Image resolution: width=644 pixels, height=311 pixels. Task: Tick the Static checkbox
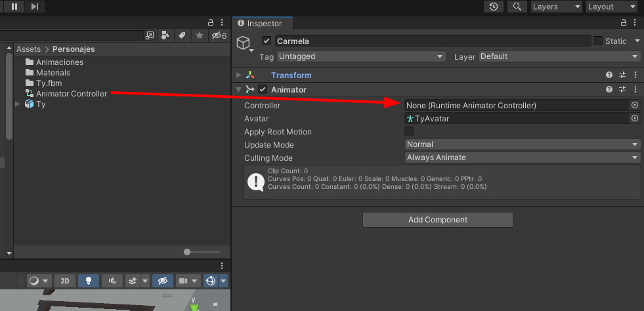[x=597, y=41]
